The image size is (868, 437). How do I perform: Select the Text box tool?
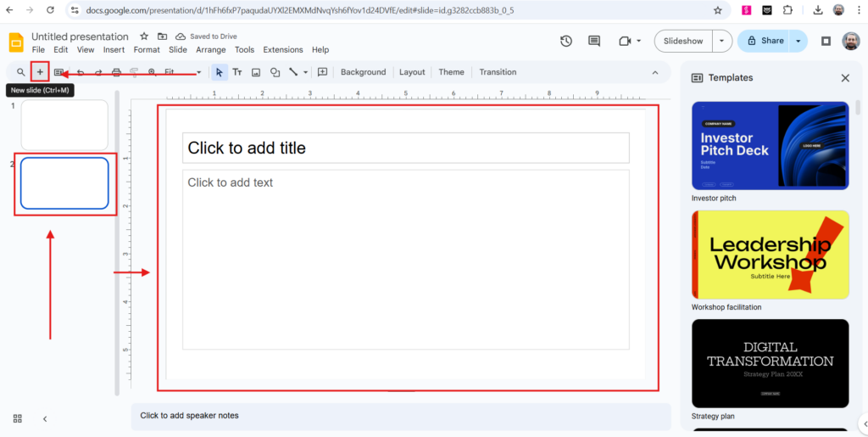[237, 72]
